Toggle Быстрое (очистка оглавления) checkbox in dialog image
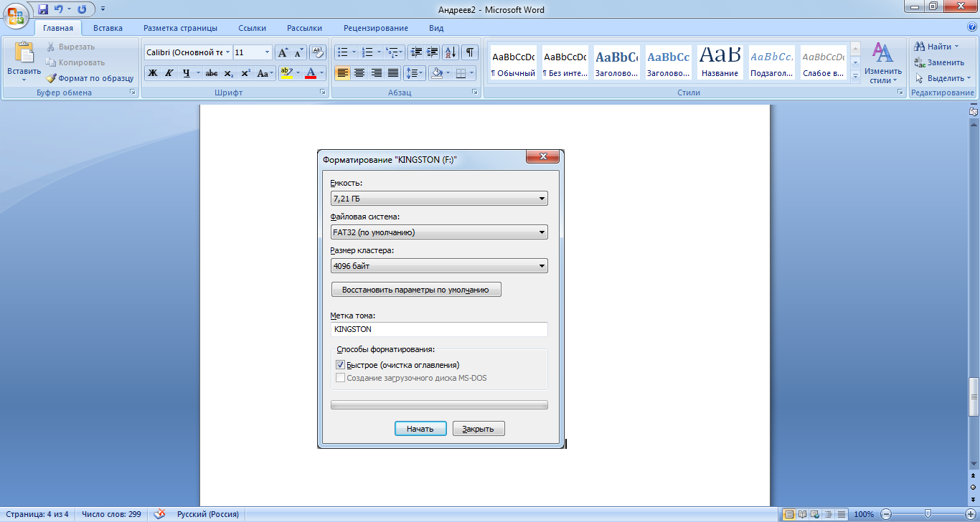The width and height of the screenshot is (980, 522). [341, 365]
